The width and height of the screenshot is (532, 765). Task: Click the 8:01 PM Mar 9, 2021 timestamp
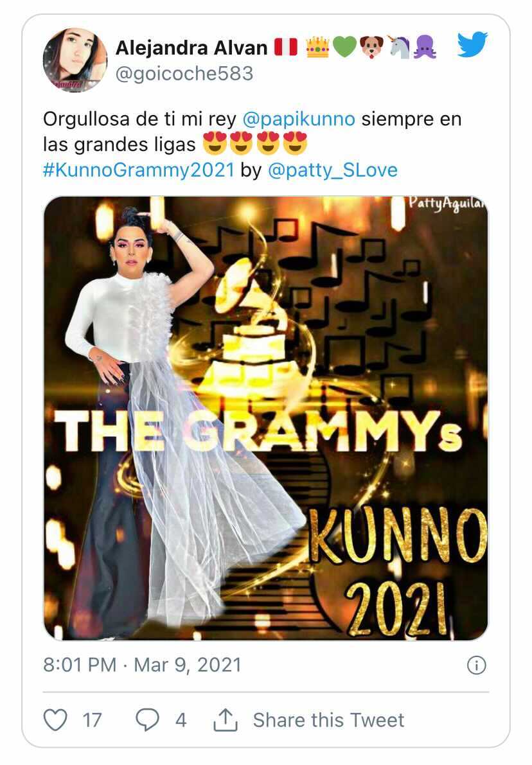coord(142,665)
